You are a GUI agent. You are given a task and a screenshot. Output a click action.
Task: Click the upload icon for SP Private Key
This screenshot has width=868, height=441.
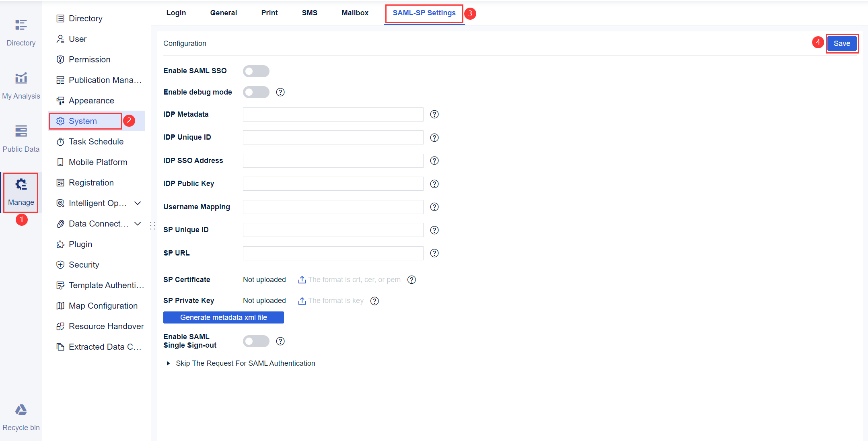click(302, 301)
